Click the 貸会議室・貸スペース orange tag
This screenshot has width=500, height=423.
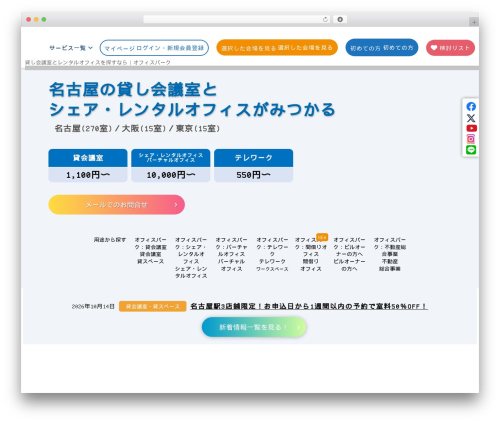[x=153, y=306]
